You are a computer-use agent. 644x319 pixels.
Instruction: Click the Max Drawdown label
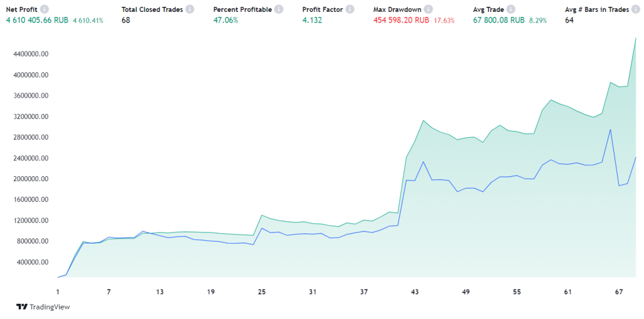[397, 9]
